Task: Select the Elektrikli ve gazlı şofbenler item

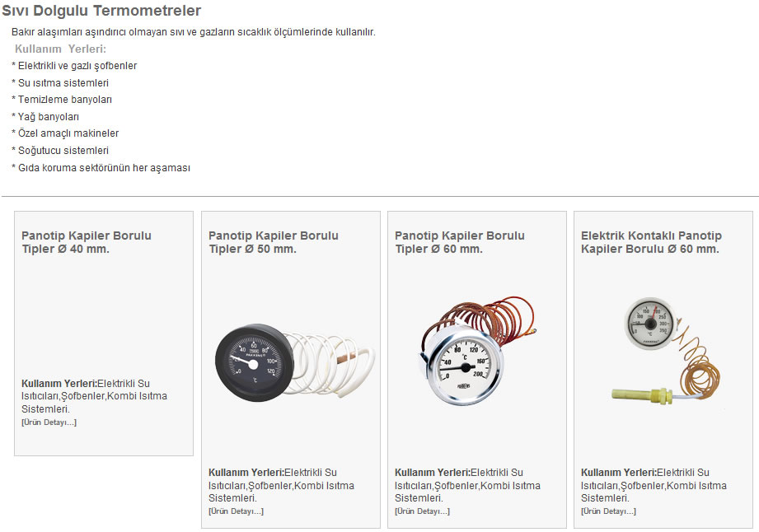Action: (x=74, y=66)
